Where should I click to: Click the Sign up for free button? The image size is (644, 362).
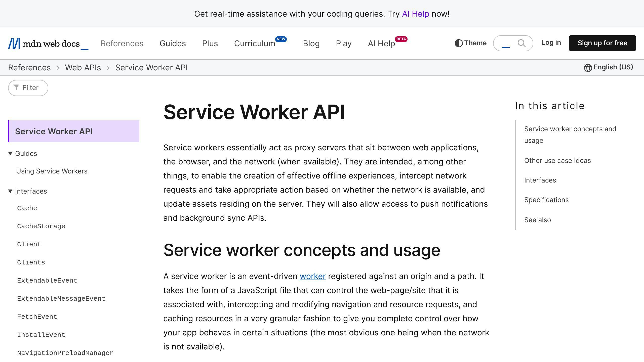click(602, 43)
